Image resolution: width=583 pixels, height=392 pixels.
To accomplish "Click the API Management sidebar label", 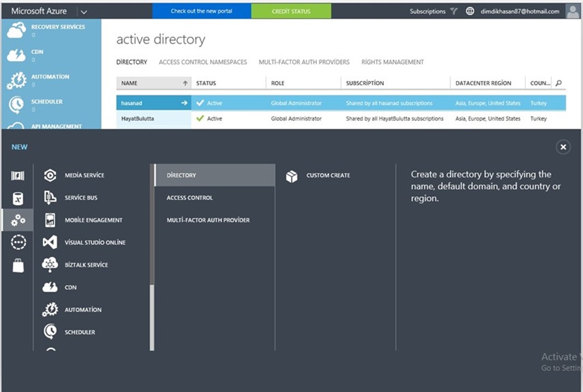I will [x=57, y=126].
